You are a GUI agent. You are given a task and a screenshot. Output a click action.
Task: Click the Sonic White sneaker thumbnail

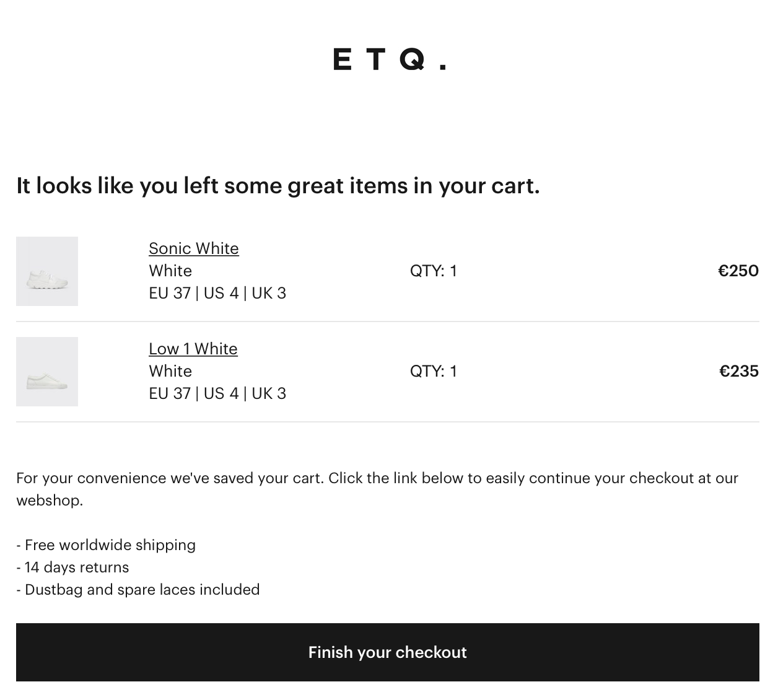click(x=47, y=271)
